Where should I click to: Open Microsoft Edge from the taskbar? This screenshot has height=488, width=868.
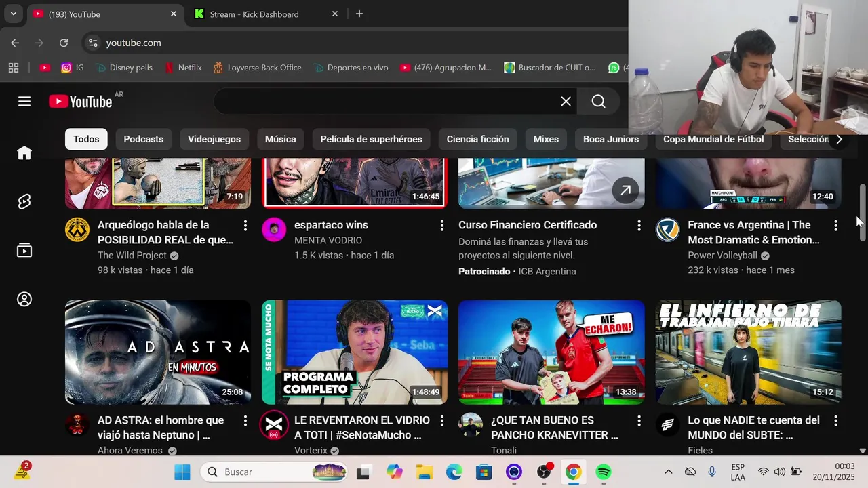454,472
